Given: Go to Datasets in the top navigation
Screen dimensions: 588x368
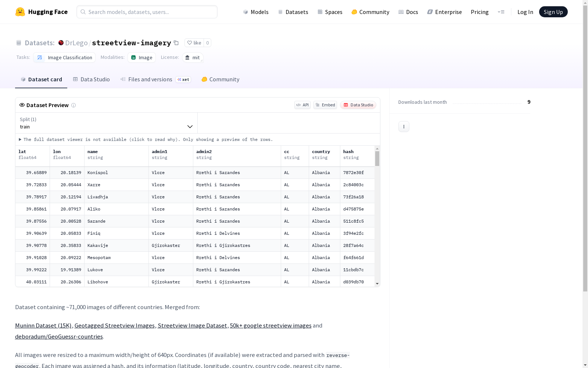Looking at the screenshot, I should [x=293, y=12].
